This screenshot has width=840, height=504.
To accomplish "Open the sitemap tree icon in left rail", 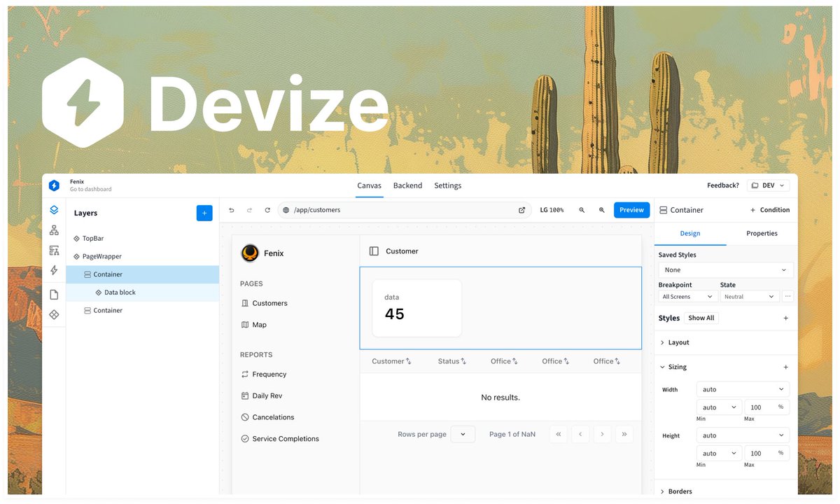I will (54, 230).
